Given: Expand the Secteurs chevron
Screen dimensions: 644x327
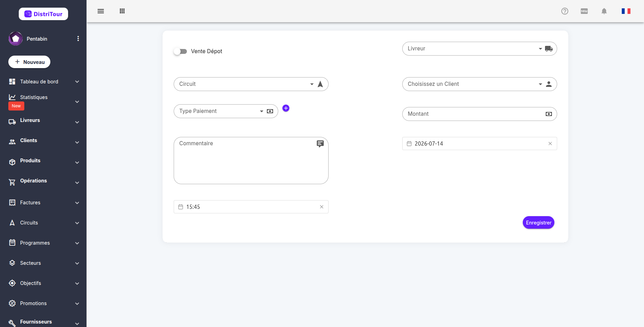Looking at the screenshot, I should tap(77, 263).
